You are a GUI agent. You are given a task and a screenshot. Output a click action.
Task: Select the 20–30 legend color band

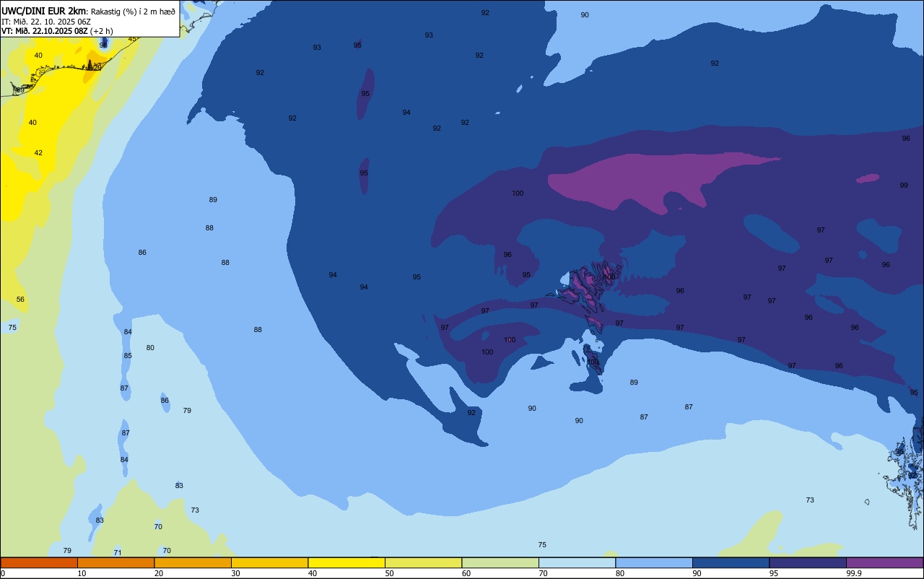coord(193,562)
